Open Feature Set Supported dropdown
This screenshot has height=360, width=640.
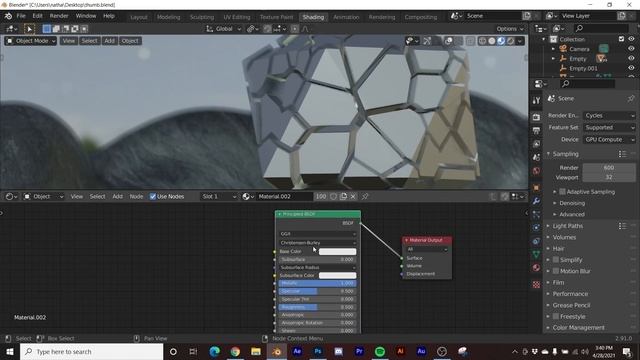point(609,128)
